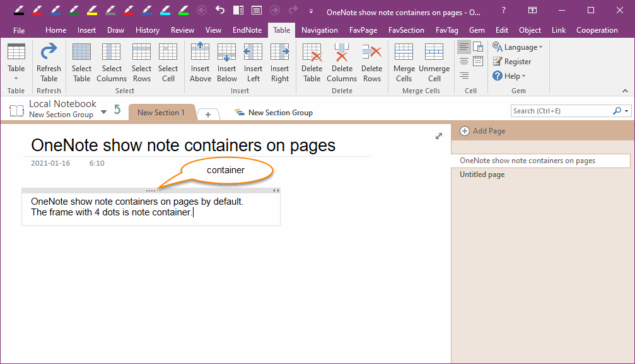Image resolution: width=635 pixels, height=364 pixels.
Task: Open the Language dropdown
Action: click(x=518, y=47)
